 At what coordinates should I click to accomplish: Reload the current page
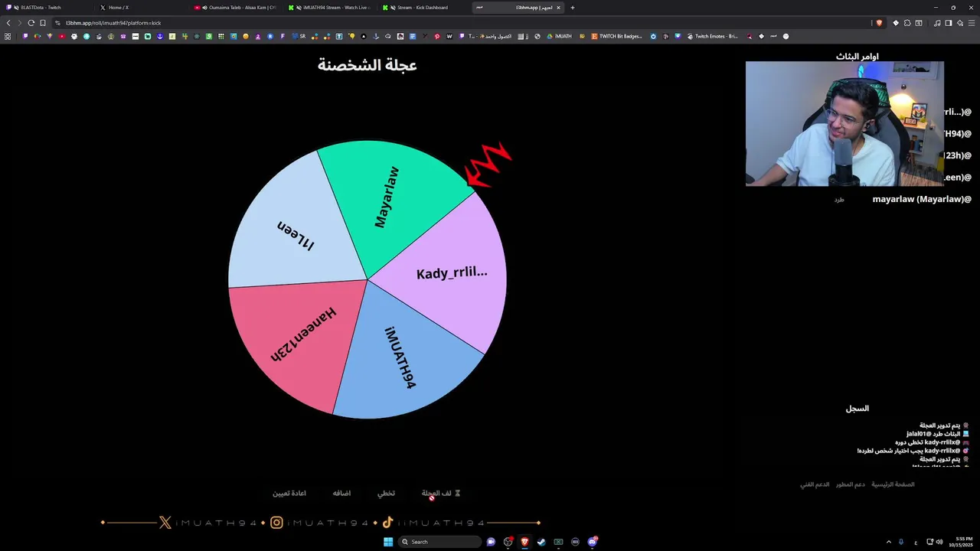(31, 23)
